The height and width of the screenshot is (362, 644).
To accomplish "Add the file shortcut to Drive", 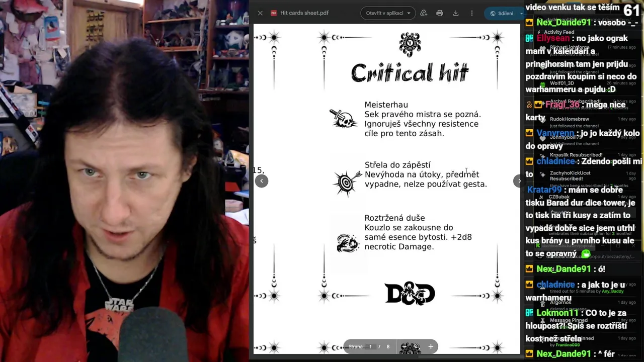I will [424, 13].
